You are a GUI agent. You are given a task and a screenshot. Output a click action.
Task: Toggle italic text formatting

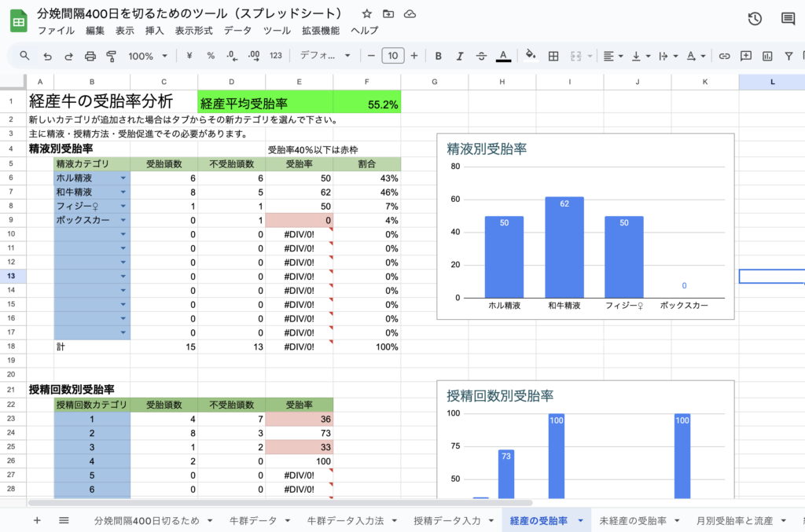click(x=460, y=56)
